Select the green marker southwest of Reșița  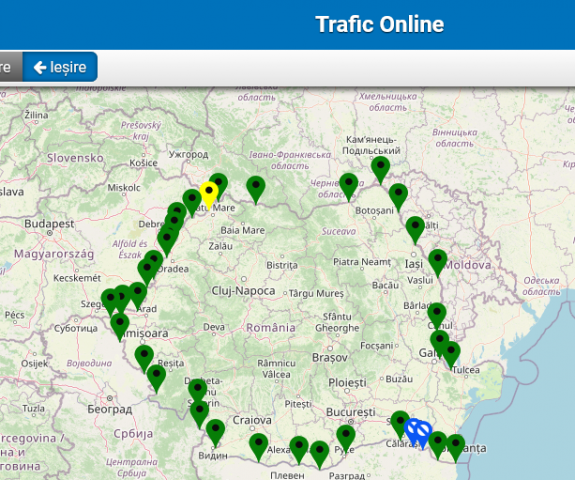coord(157,379)
